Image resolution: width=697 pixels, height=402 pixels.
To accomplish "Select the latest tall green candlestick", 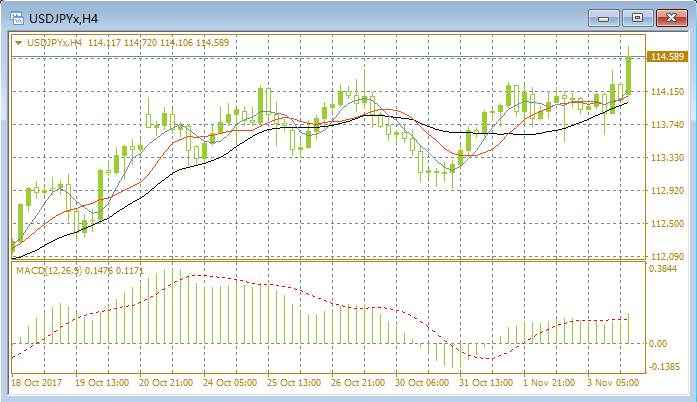I will click(x=629, y=71).
